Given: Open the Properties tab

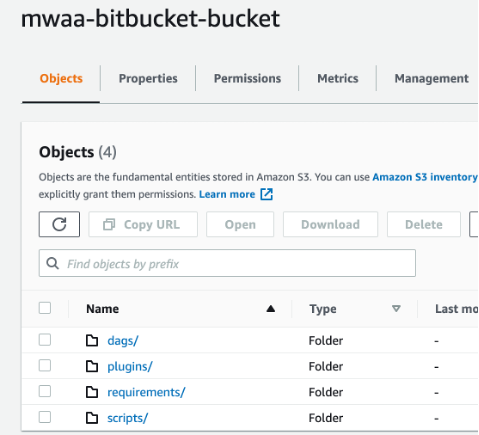Looking at the screenshot, I should (148, 79).
